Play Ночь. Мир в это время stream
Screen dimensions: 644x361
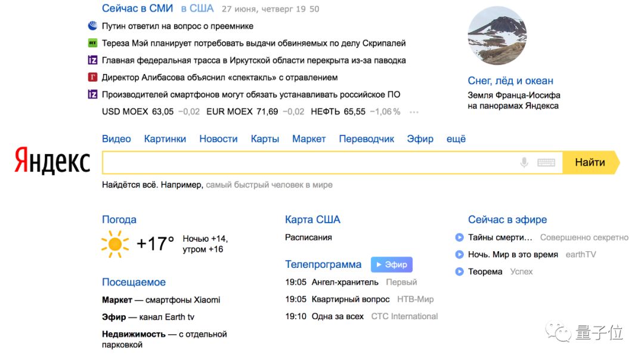pyautogui.click(x=459, y=255)
